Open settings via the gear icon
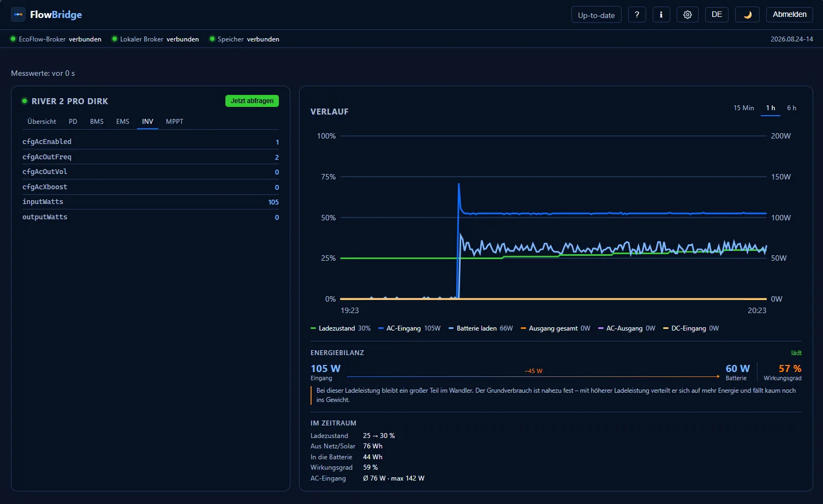Image resolution: width=823 pixels, height=504 pixels. click(x=688, y=15)
